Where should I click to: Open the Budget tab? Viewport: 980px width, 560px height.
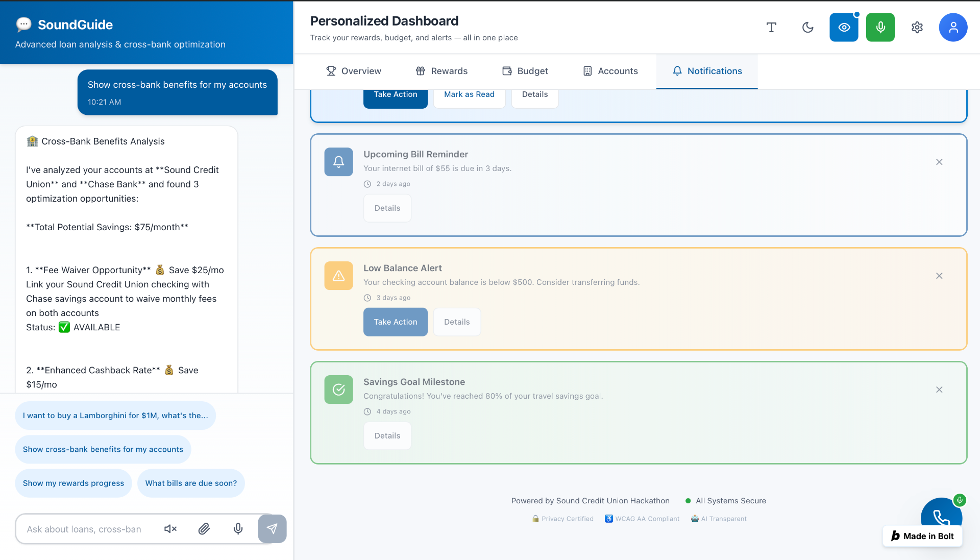(x=525, y=71)
